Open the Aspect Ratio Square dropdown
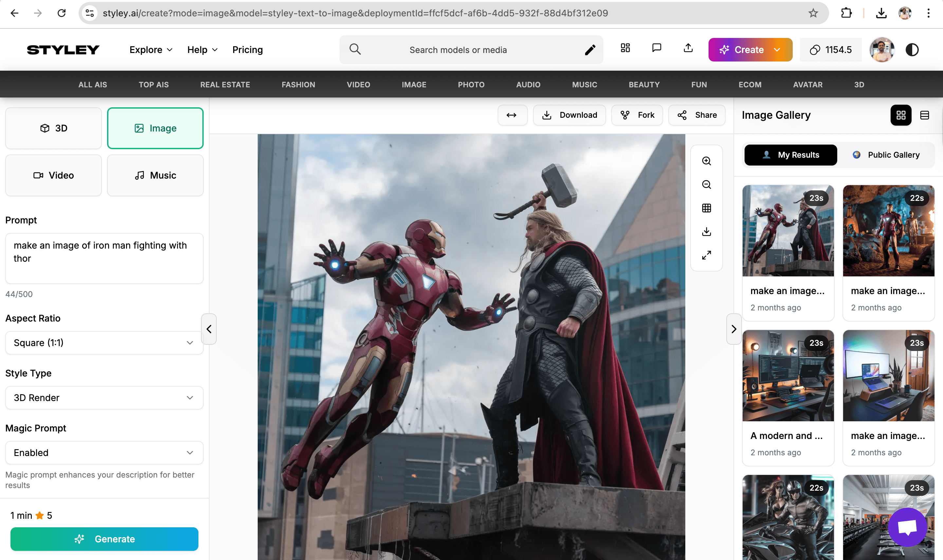Image resolution: width=943 pixels, height=560 pixels. click(104, 343)
